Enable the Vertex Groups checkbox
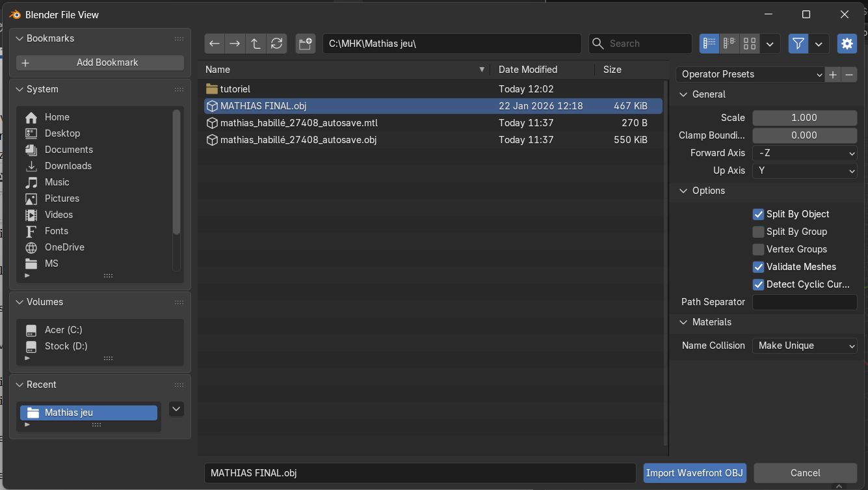868x490 pixels. [758, 249]
